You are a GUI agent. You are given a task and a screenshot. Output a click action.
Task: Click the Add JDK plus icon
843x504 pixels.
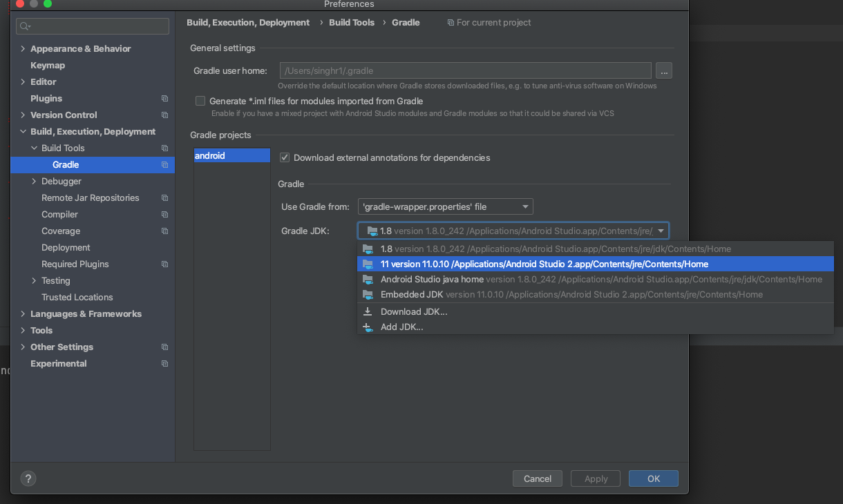[368, 327]
